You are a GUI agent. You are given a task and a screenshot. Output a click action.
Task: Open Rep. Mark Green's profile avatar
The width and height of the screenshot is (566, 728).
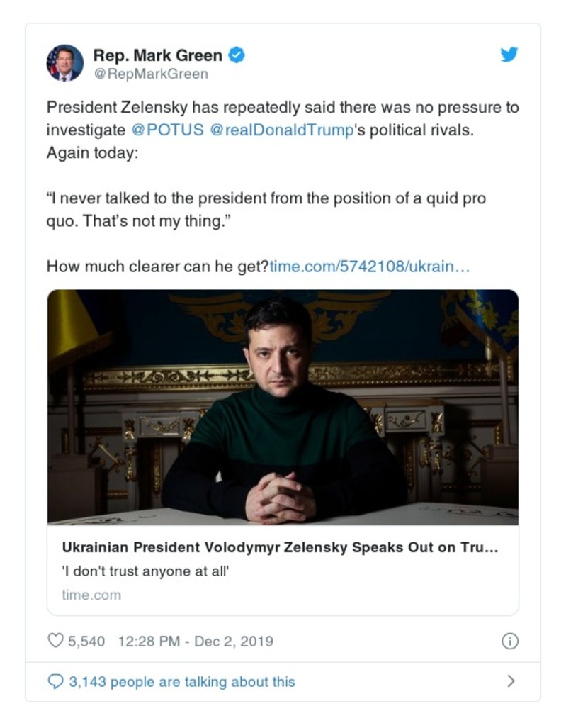point(64,62)
